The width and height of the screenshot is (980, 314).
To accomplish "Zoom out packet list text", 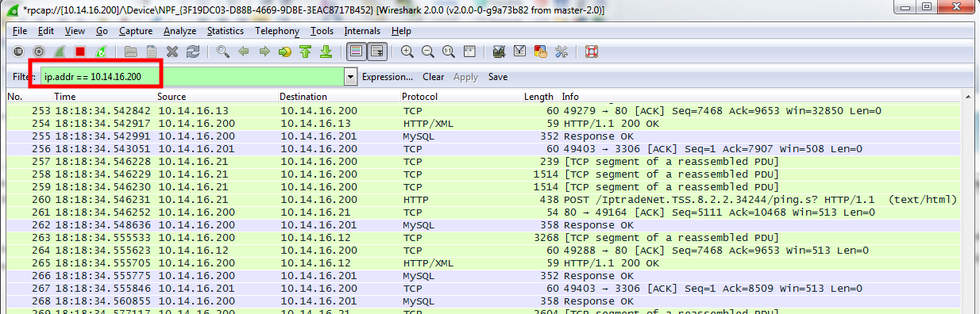I will coord(428,52).
